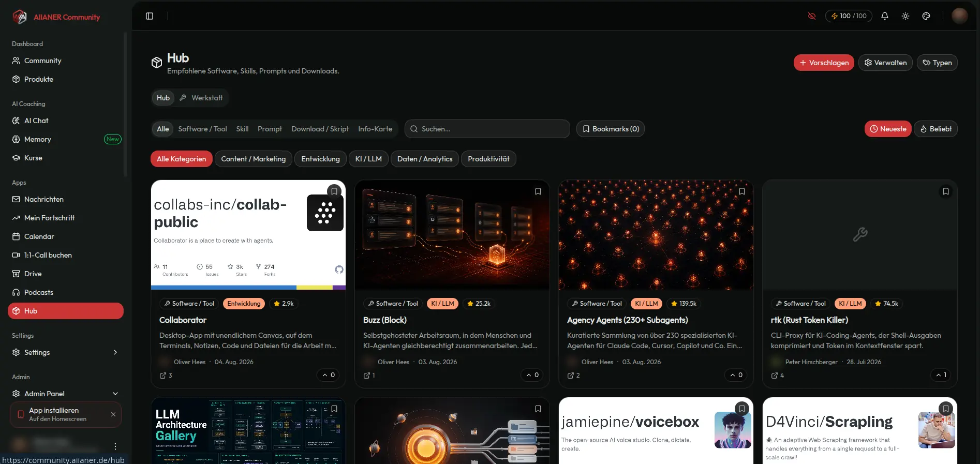The image size is (980, 464).
Task: Open external link icon on Collaborator card
Action: 163,376
